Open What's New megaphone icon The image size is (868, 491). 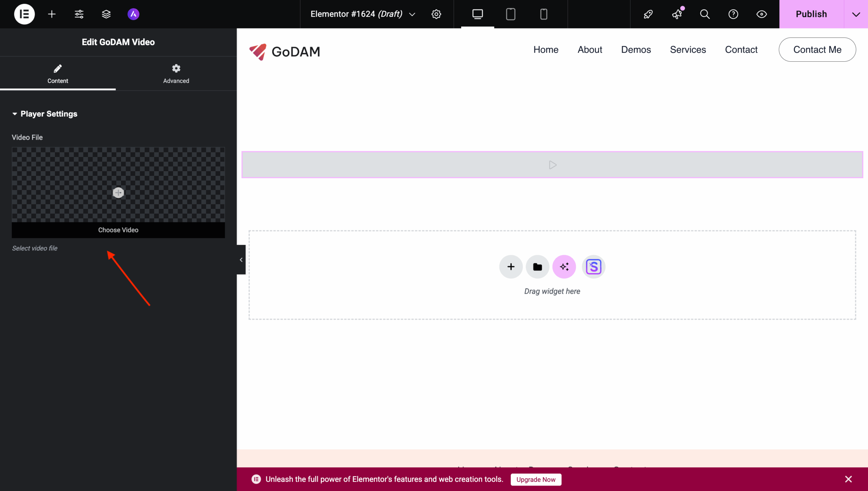[677, 14]
